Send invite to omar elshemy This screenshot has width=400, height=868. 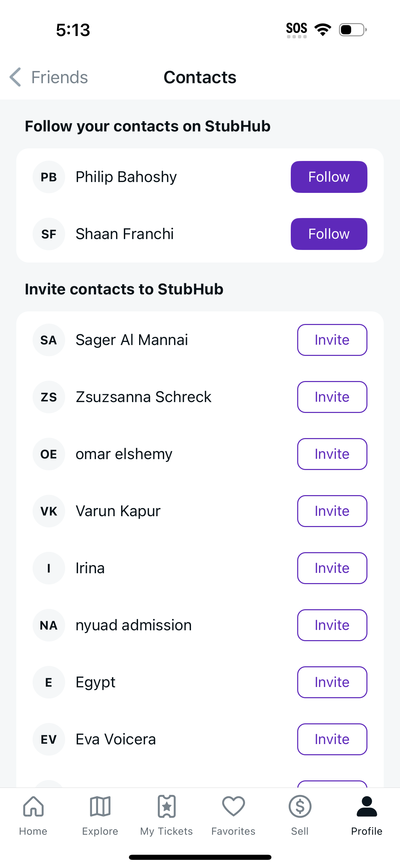tap(332, 454)
